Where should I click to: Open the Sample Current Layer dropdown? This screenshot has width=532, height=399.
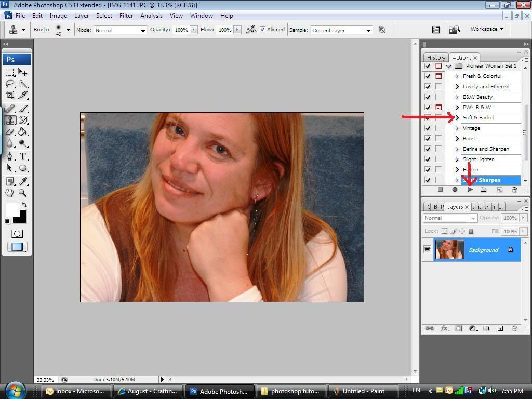341,30
